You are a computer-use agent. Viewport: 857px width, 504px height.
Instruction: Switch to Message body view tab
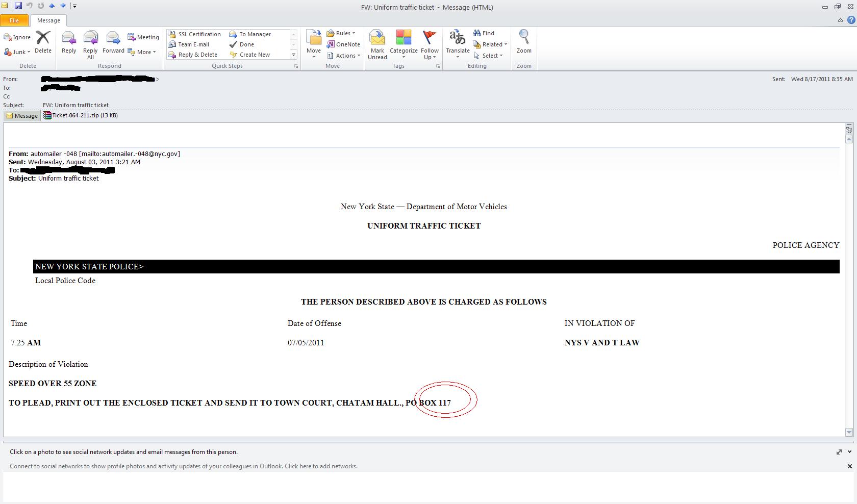pyautogui.click(x=22, y=116)
